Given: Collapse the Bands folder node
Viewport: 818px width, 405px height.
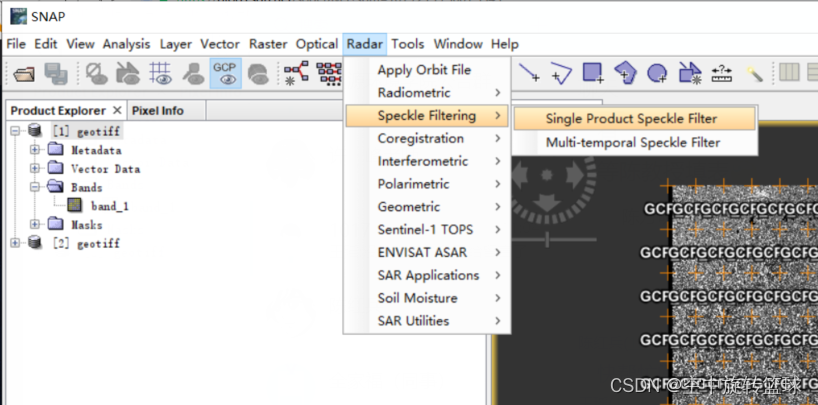Looking at the screenshot, I should click(x=35, y=187).
